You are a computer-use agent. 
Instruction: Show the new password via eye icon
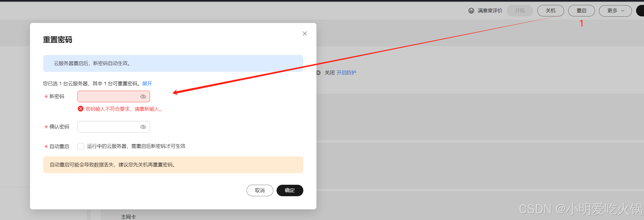(x=143, y=96)
